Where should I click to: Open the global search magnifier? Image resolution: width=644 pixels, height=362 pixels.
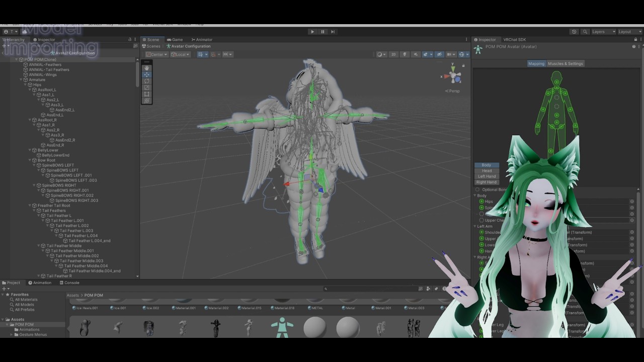tap(585, 32)
